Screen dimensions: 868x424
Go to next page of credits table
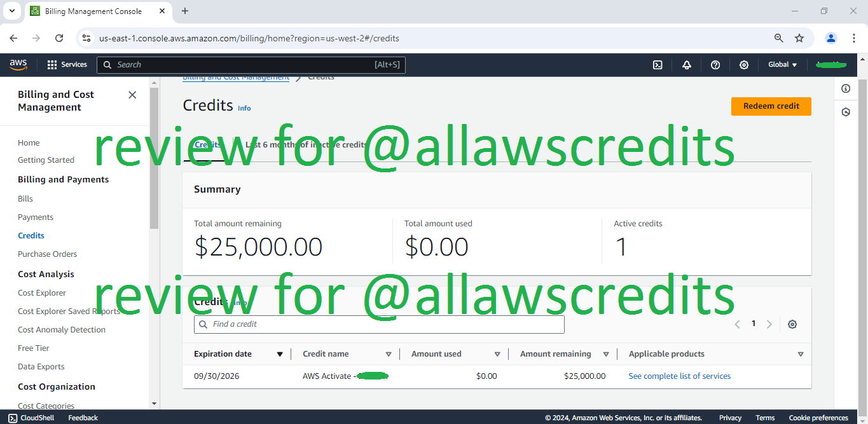click(x=769, y=324)
